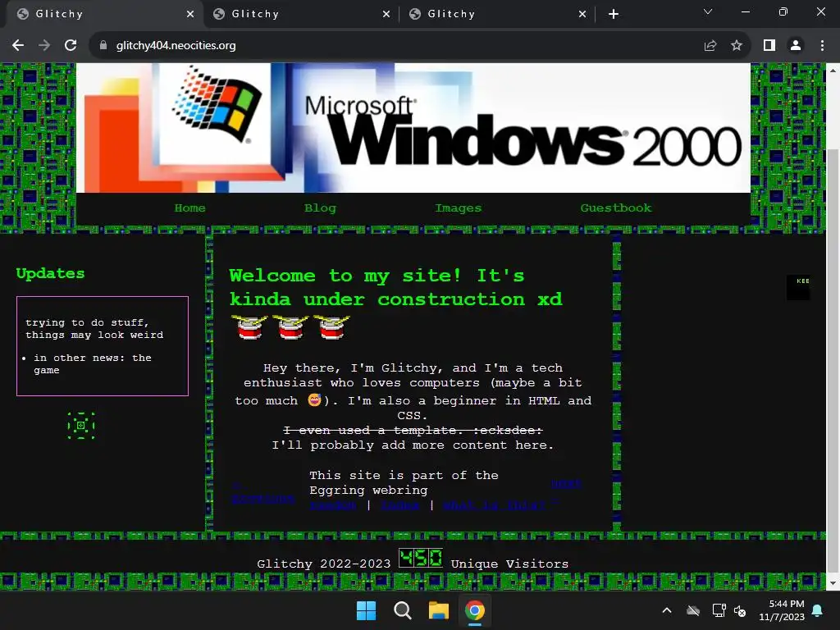This screenshot has width=840, height=630.
Task: Go back to the previous page
Action: tap(18, 46)
